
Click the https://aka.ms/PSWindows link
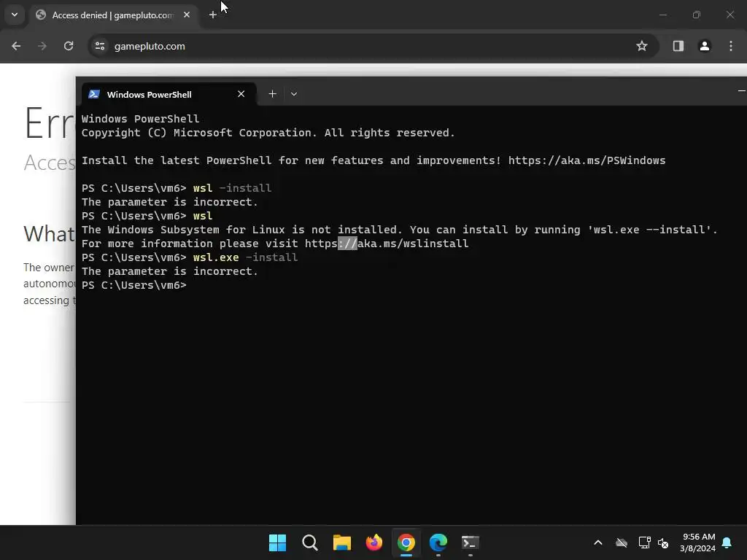(x=587, y=160)
